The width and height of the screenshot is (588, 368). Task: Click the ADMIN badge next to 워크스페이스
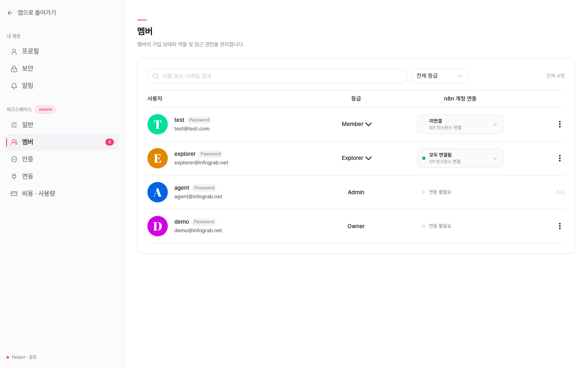[45, 110]
